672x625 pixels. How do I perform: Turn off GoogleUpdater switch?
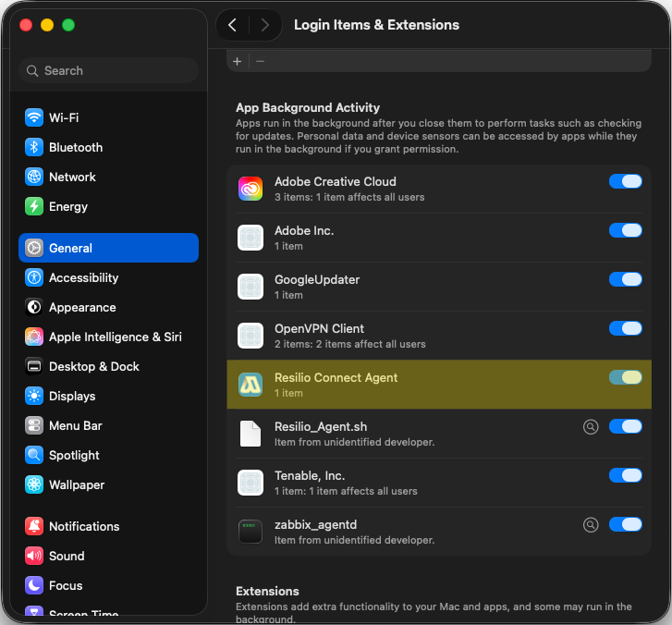point(625,279)
